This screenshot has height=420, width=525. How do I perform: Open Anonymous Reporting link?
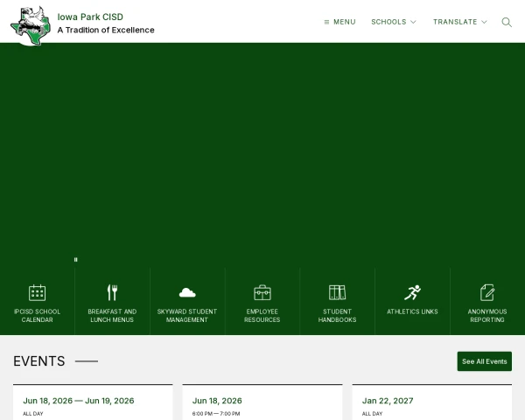click(x=487, y=316)
